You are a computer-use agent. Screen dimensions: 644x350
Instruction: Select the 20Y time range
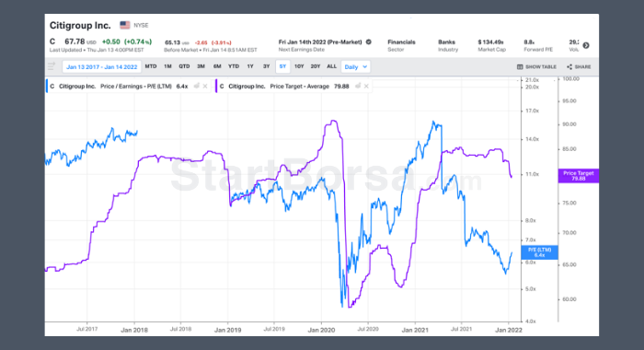[316, 66]
